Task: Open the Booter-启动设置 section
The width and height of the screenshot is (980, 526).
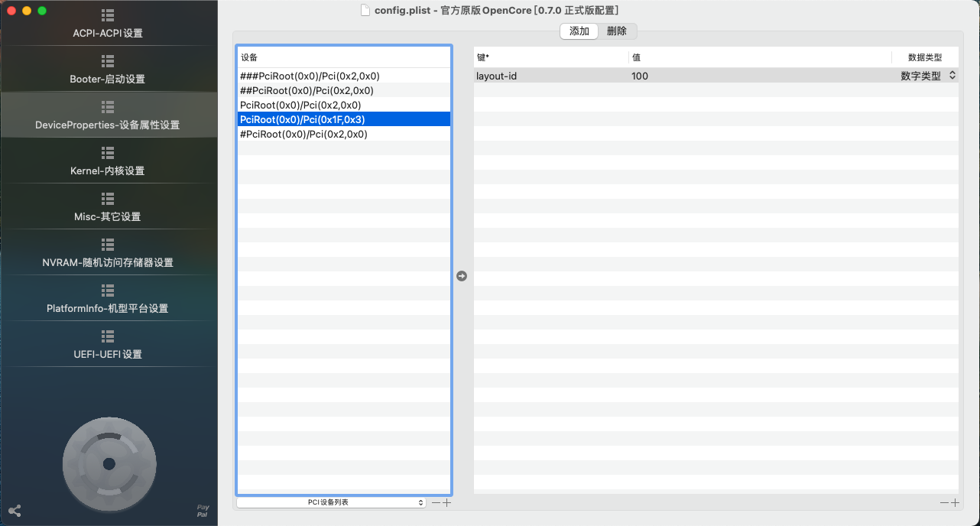Action: tap(108, 70)
